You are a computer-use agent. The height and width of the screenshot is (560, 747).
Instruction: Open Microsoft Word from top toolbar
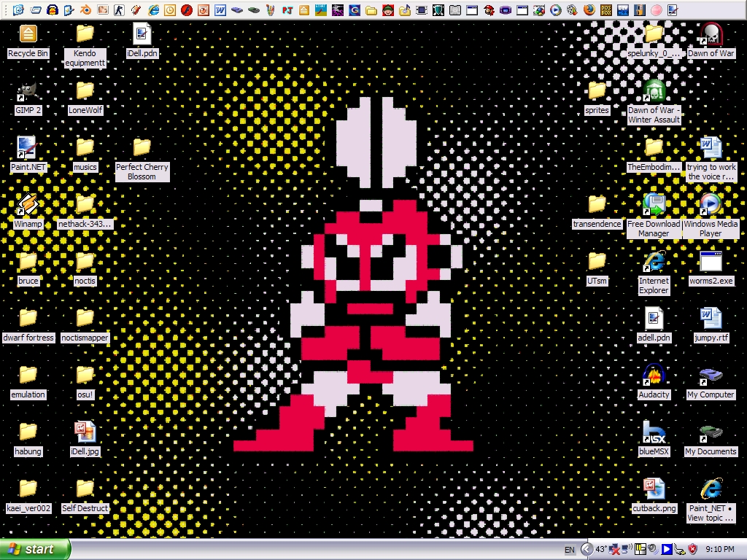point(220,9)
